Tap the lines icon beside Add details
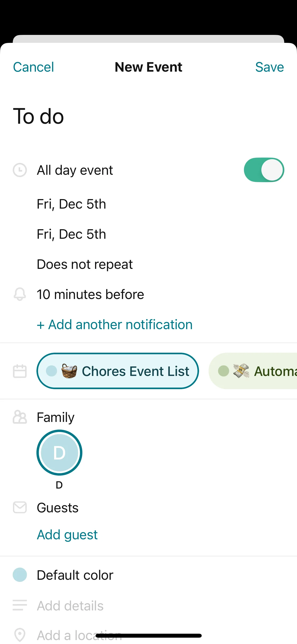The height and width of the screenshot is (644, 297). tap(20, 605)
